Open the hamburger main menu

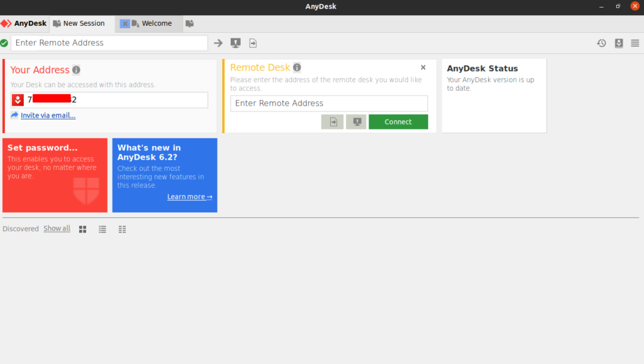point(635,43)
